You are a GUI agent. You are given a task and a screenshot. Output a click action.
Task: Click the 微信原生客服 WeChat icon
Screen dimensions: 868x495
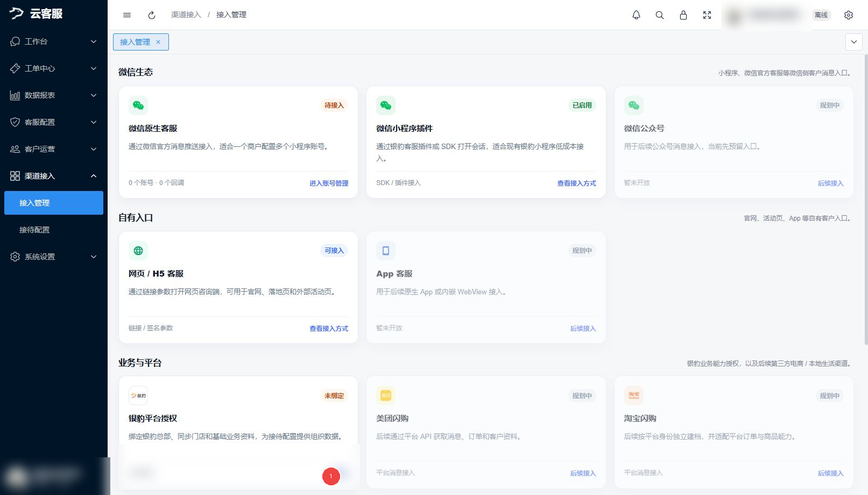pos(138,105)
